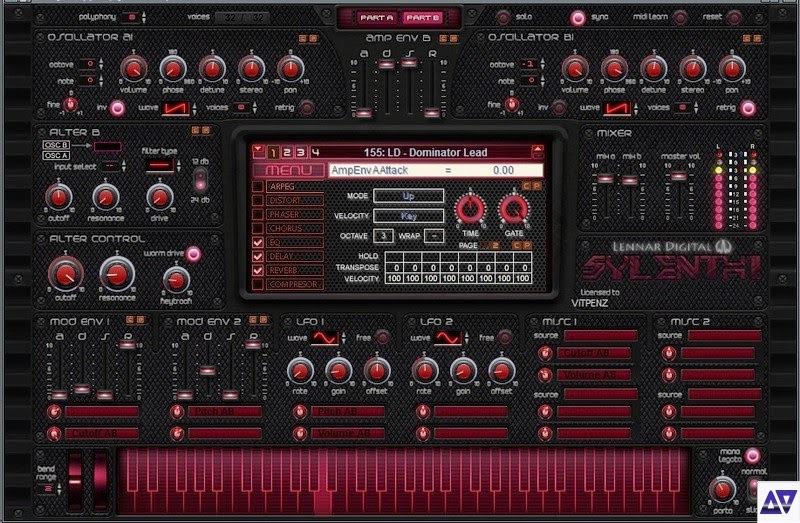
Task: Click LFO 1 rate knob
Action: click(300, 371)
